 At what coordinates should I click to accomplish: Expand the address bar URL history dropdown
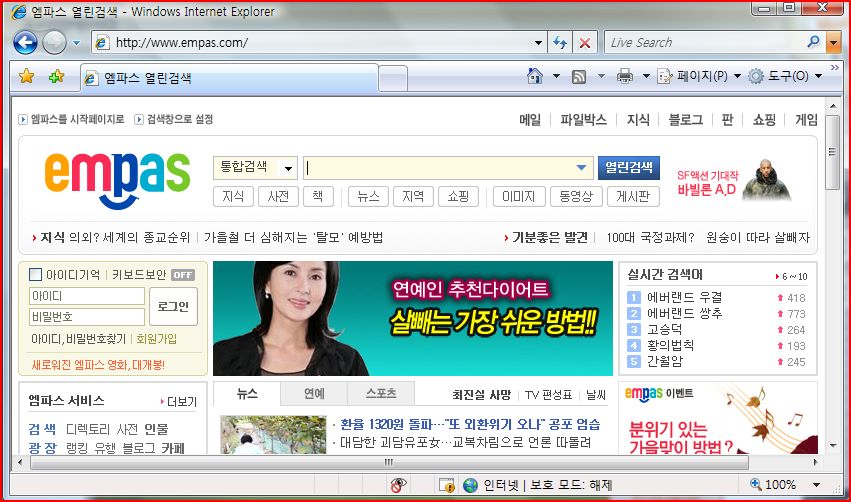(x=538, y=43)
